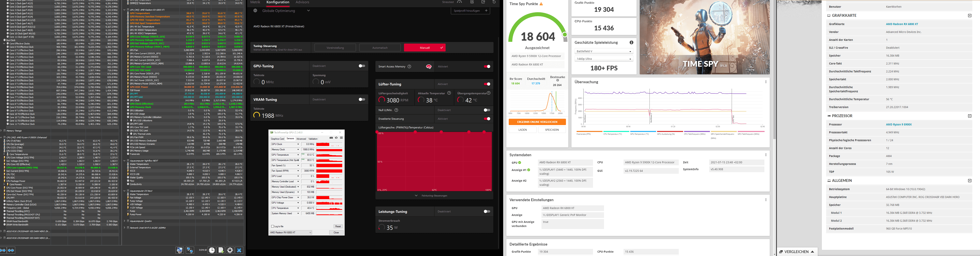Click help icon next to Aktuelle Temperatur

449,93
